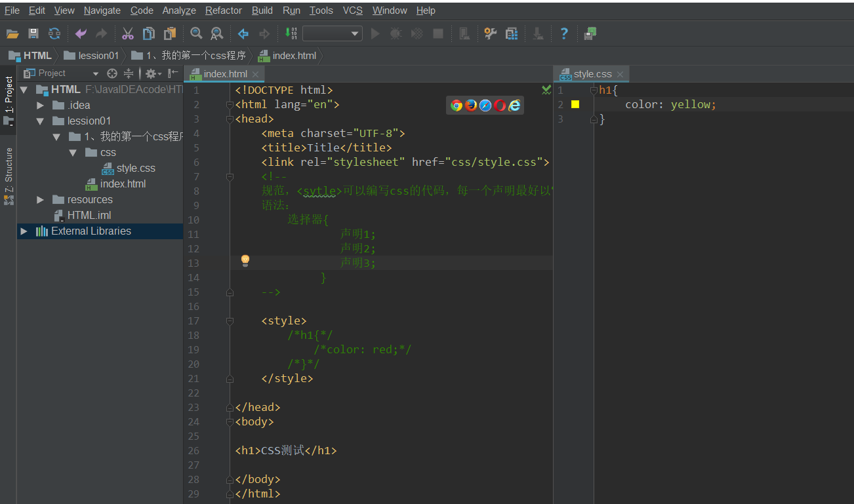Collapse the lession01 folder
854x504 pixels.
coord(40,121)
